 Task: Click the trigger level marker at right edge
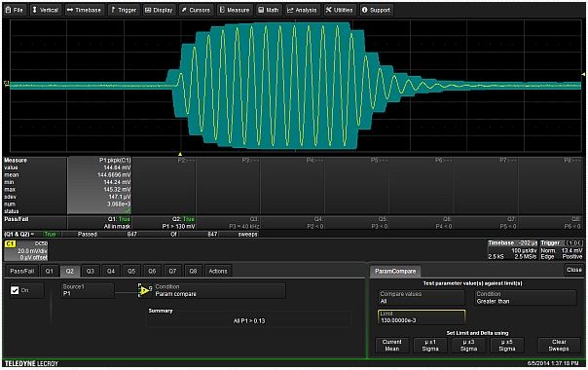(583, 74)
